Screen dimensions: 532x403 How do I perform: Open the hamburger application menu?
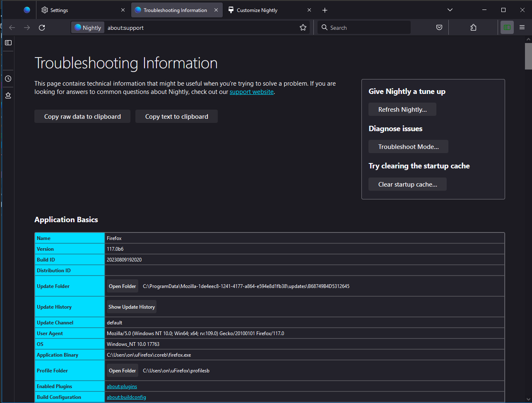click(x=522, y=28)
